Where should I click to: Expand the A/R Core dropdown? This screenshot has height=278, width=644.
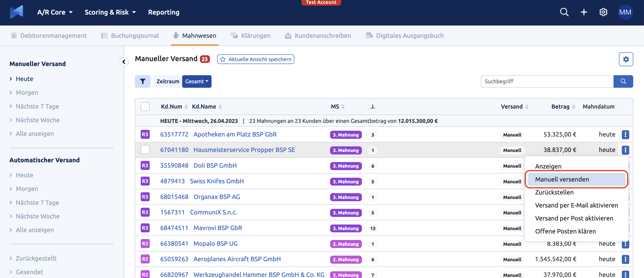(55, 12)
